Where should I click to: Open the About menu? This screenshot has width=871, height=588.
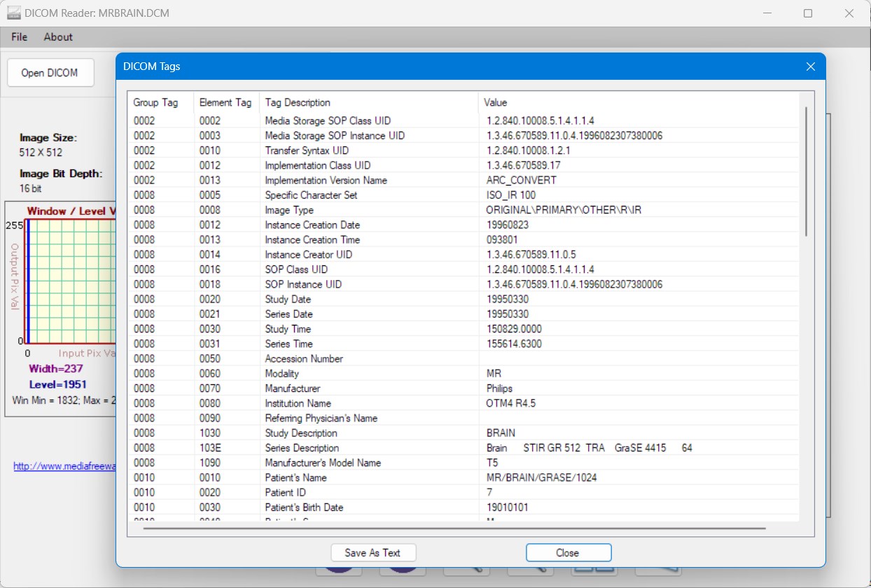[57, 37]
